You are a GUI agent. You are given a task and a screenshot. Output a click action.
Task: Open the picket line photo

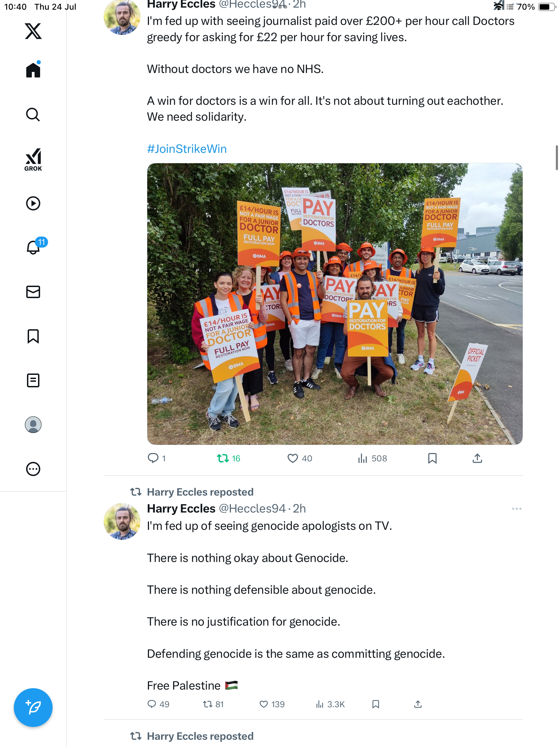click(x=335, y=304)
